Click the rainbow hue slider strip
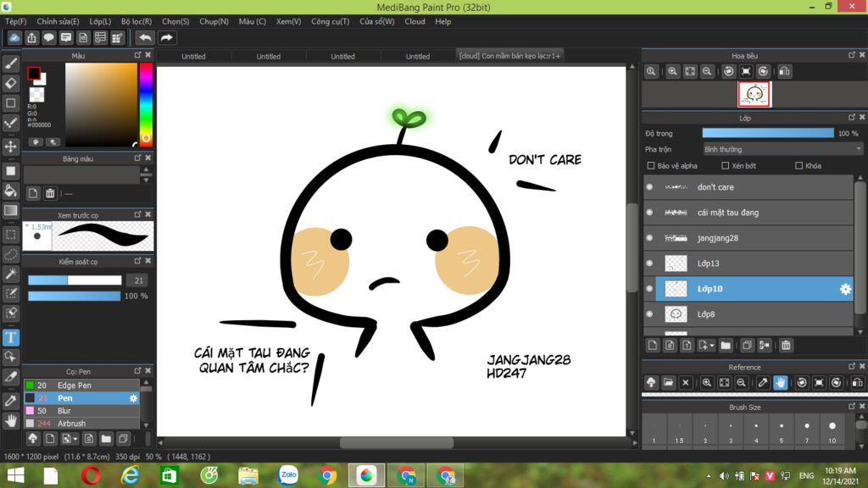 click(146, 103)
